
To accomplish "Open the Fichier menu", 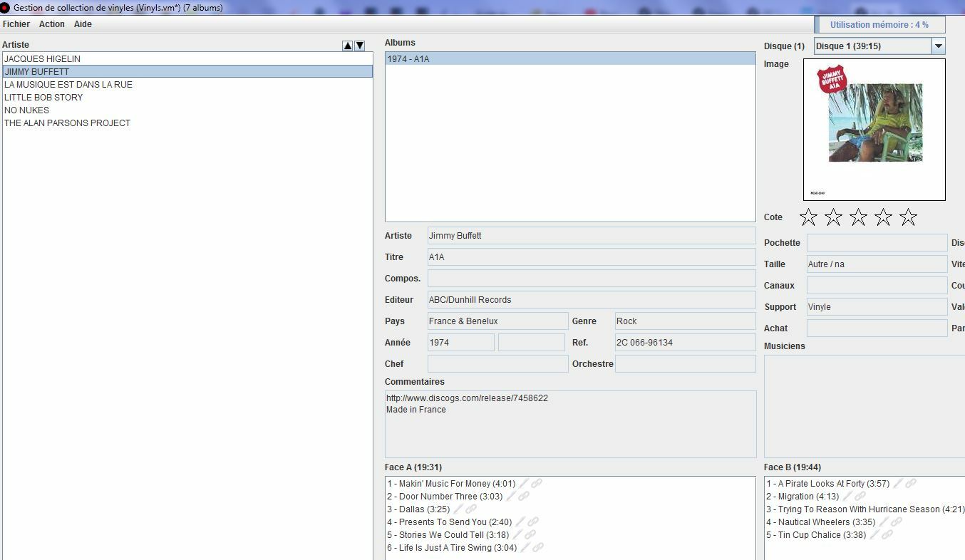I will tap(16, 24).
